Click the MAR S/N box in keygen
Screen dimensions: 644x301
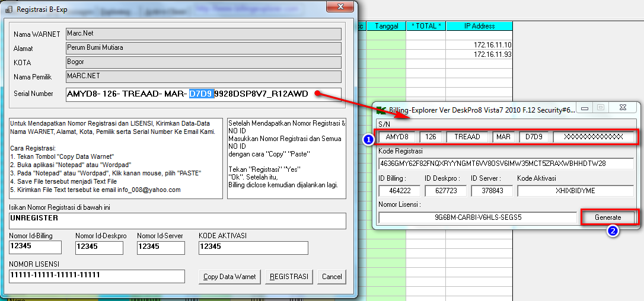click(x=503, y=137)
